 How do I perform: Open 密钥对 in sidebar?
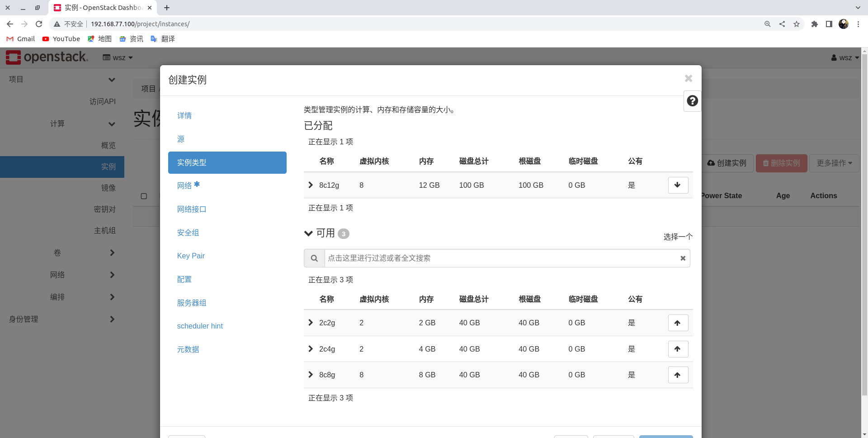105,209
